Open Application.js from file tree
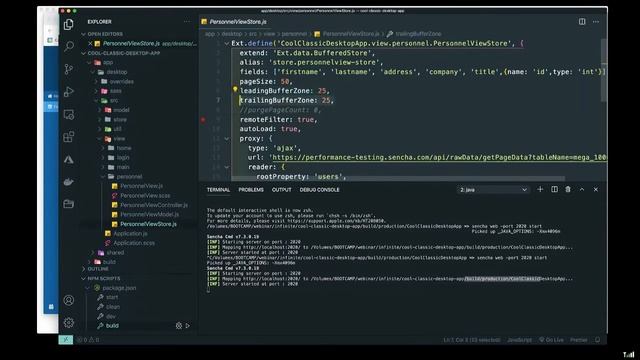 click(x=130, y=233)
